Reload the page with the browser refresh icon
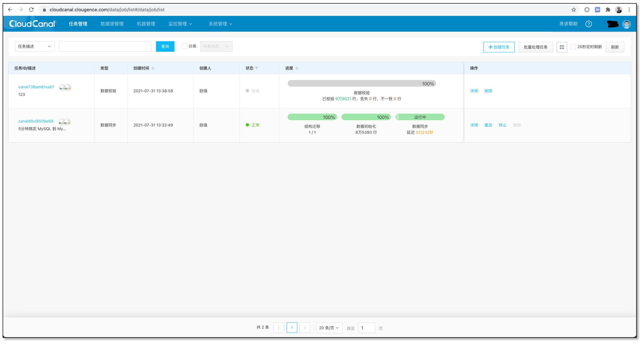644x345 pixels. coord(31,10)
